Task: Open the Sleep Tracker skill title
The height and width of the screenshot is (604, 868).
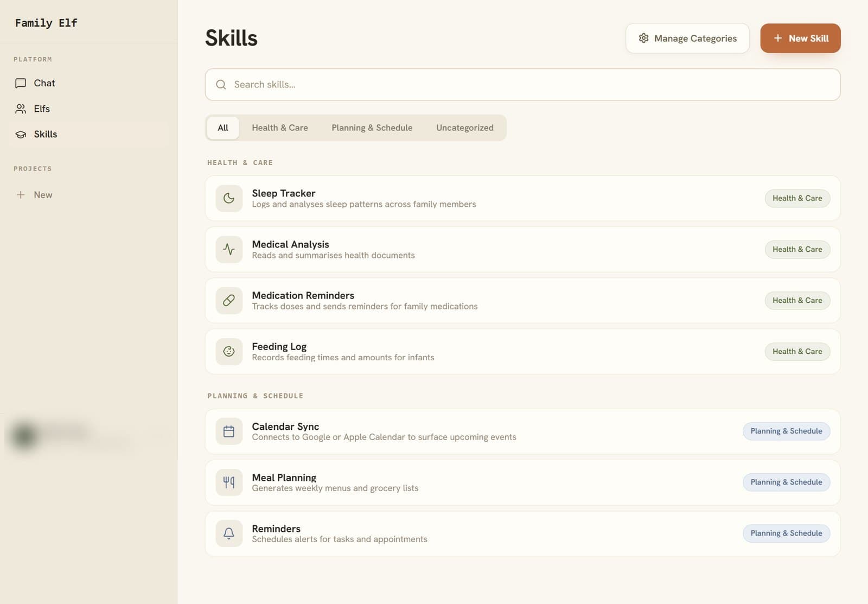Action: pyautogui.click(x=283, y=193)
